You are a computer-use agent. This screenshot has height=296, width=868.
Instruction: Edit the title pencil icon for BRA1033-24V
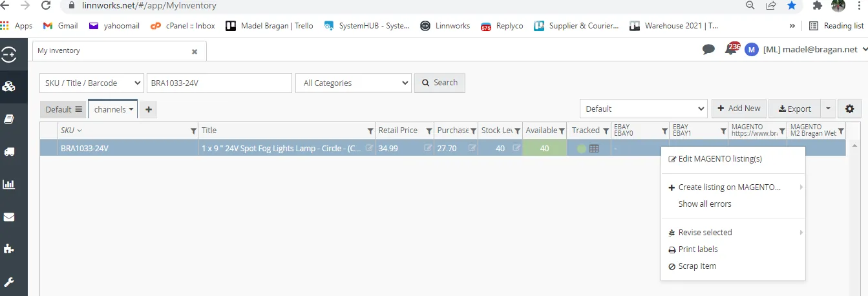click(x=369, y=148)
